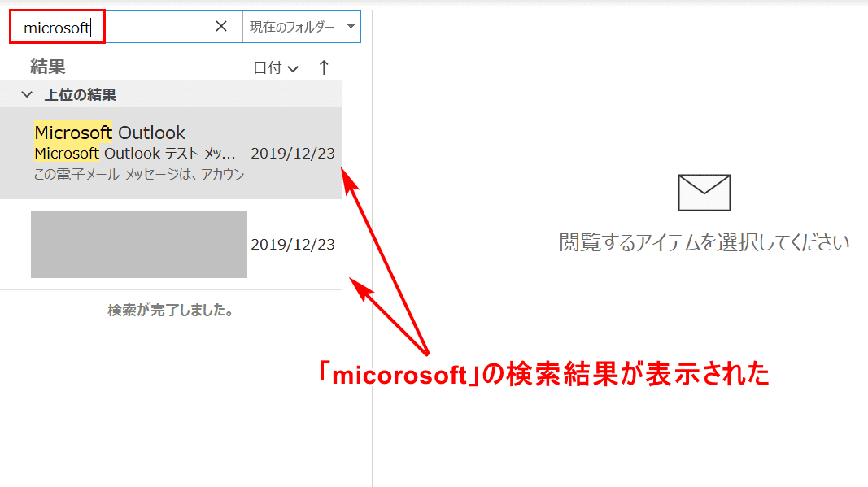Click the 閲覧するアイテムを選択してください placeholder text
This screenshot has width=868, height=487.
coord(704,242)
